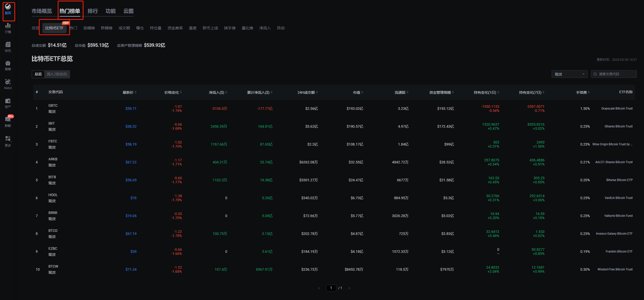Go to previous page arrow in pagination
Viewport: 644px width, 300px height.
pyautogui.click(x=319, y=288)
